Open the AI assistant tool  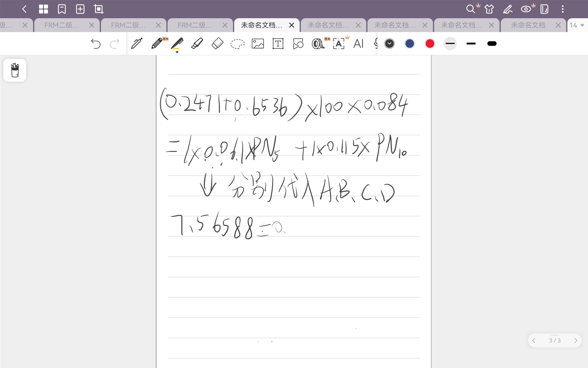click(358, 44)
